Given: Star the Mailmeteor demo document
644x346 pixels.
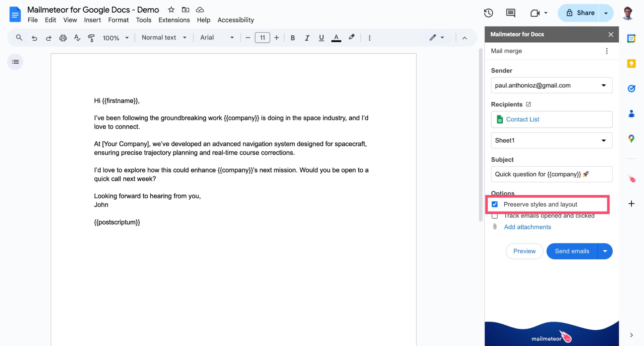Looking at the screenshot, I should point(171,10).
